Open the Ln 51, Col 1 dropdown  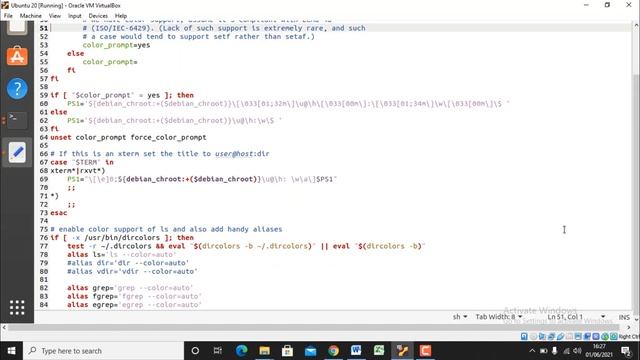576,317
